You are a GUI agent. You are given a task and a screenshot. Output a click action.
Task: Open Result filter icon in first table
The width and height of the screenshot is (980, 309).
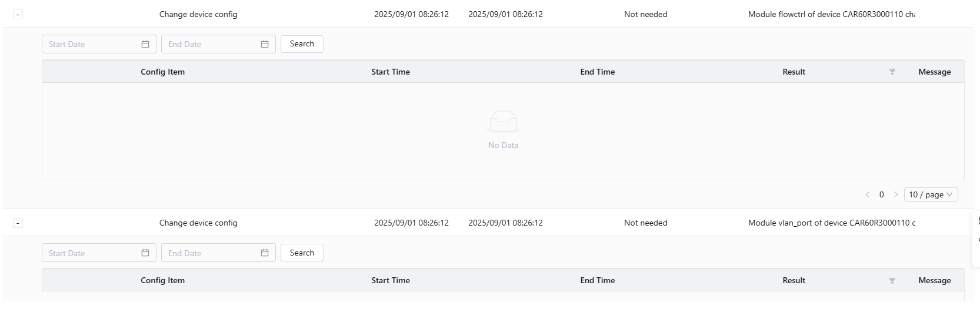tap(892, 72)
